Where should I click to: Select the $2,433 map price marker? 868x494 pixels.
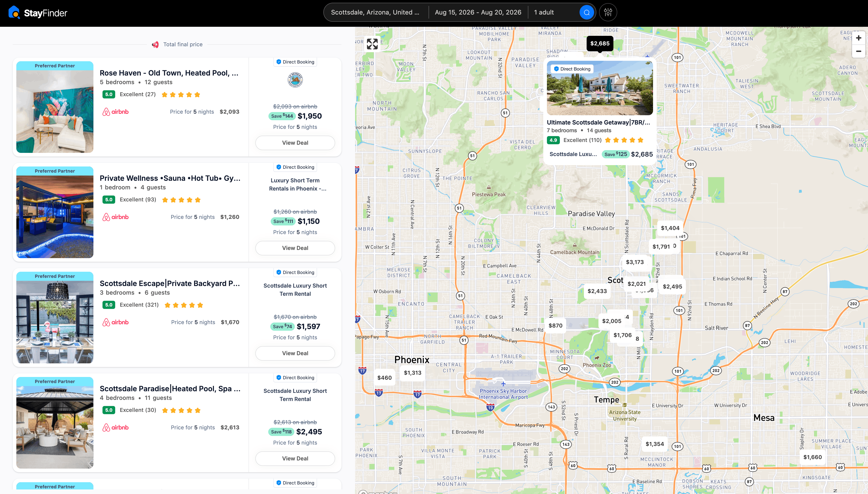click(x=597, y=291)
